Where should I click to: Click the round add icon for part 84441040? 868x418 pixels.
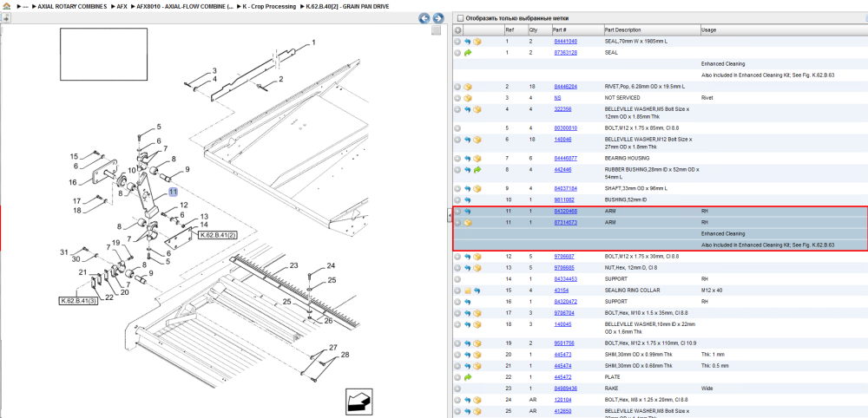click(x=457, y=42)
